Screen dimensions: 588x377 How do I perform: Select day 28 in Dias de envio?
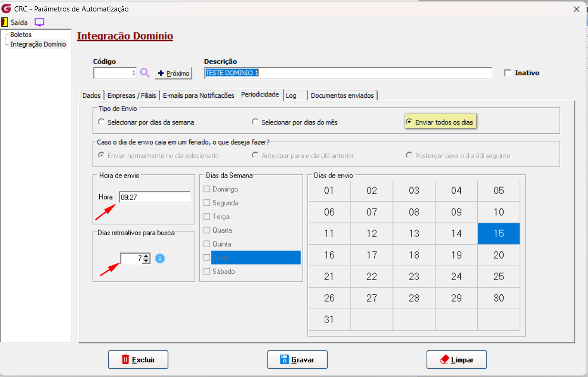point(414,298)
